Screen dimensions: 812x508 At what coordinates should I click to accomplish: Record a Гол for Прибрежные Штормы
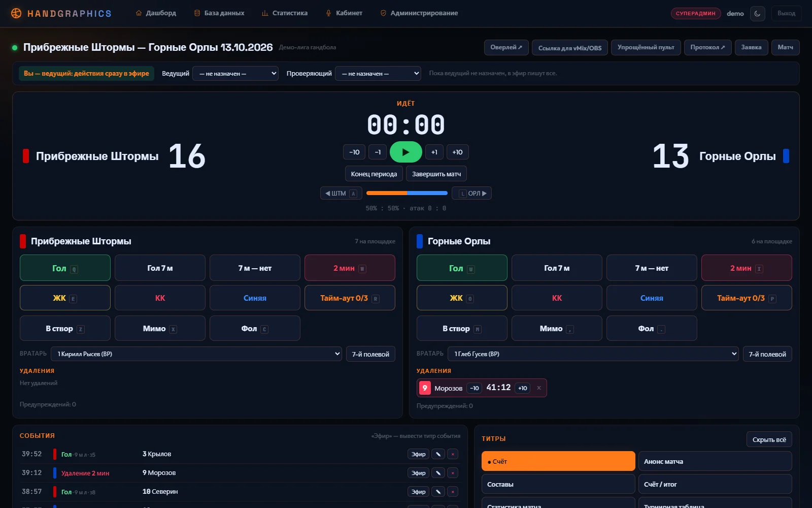65,268
